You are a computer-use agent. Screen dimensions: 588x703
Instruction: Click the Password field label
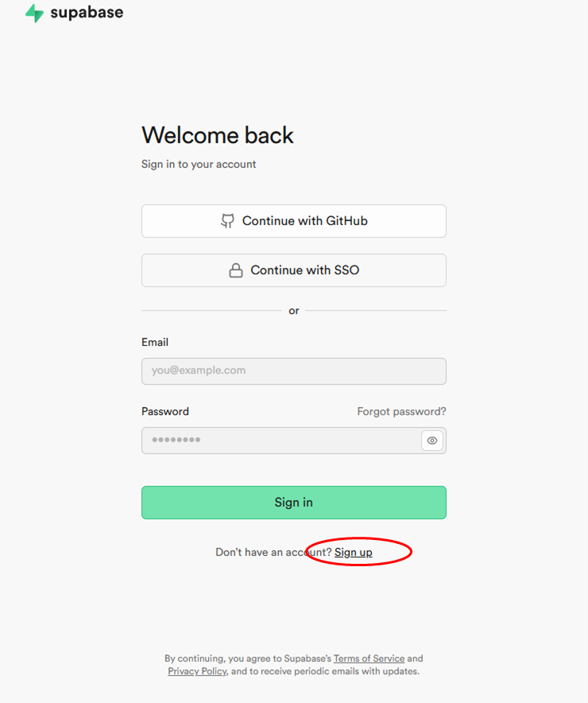pos(165,411)
